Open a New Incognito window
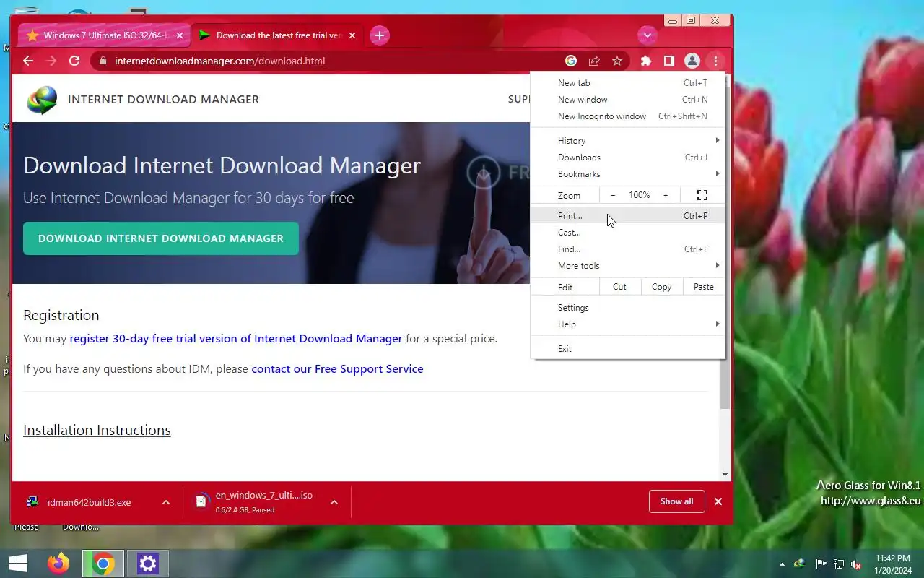 click(x=628, y=116)
